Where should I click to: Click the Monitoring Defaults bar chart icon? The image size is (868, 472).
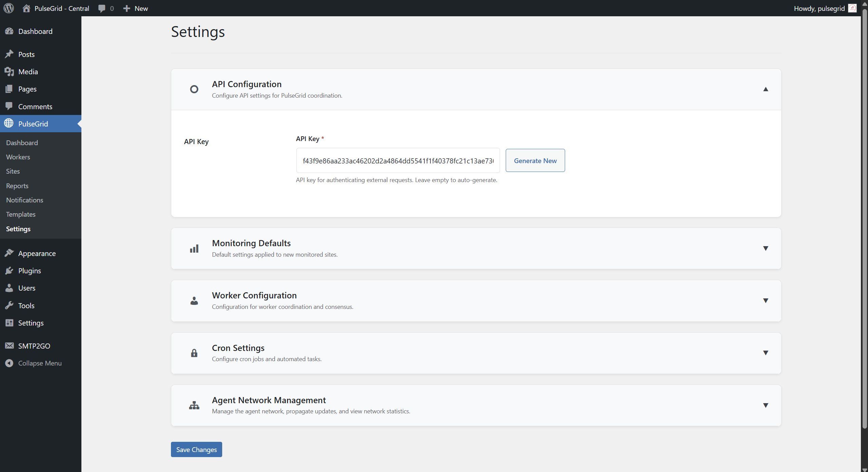click(x=194, y=249)
